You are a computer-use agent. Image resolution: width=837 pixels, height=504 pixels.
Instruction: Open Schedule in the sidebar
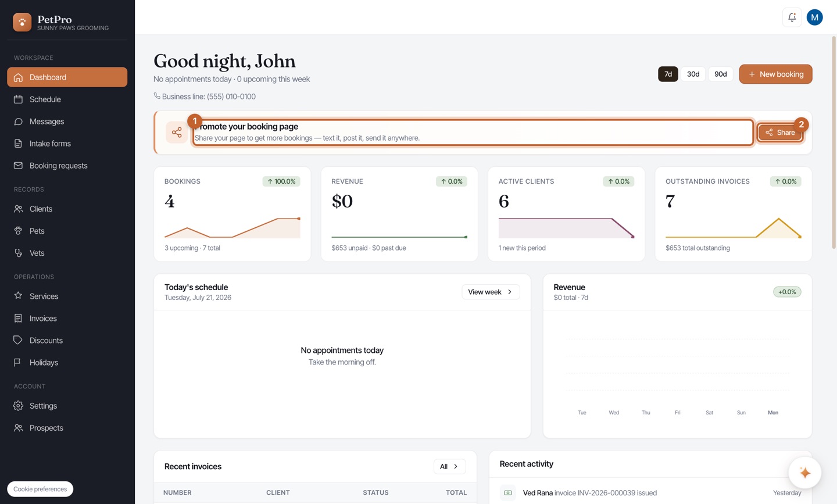67,99
